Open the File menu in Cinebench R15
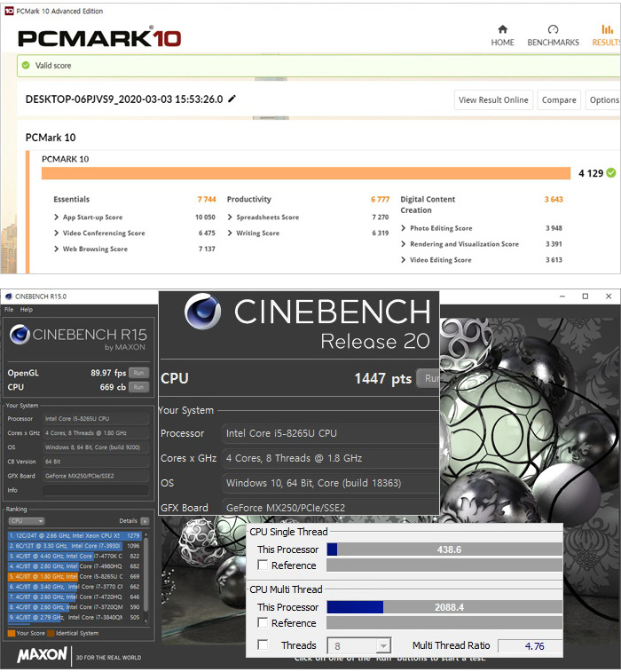621x672 pixels. 9,310
